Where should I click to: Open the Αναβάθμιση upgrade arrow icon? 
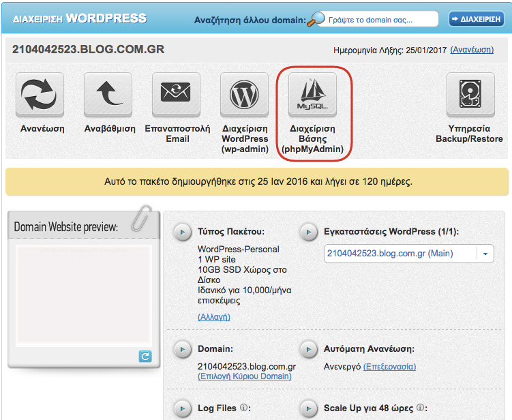pyautogui.click(x=108, y=94)
